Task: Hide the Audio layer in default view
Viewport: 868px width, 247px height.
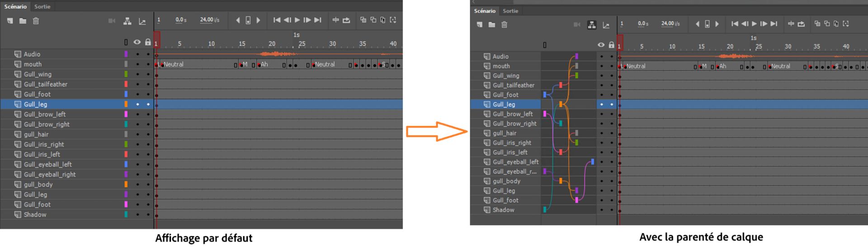Action: tap(137, 54)
